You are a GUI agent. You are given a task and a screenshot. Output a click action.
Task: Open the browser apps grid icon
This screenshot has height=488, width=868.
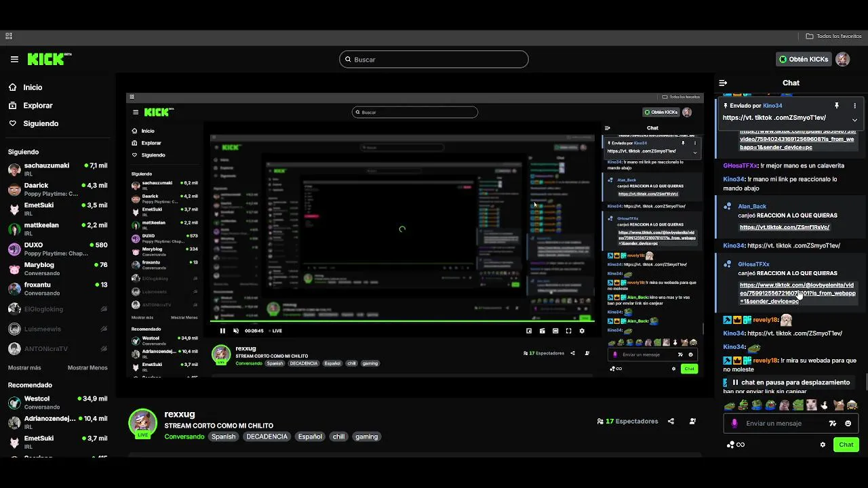click(9, 36)
